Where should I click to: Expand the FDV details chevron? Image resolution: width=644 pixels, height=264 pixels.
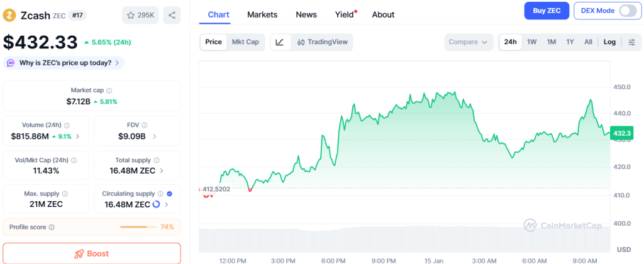coord(155,136)
